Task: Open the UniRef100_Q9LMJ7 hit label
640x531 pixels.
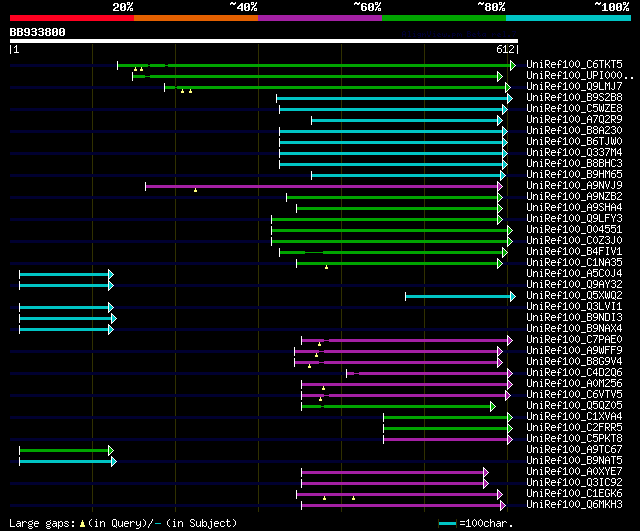Action: [x=574, y=87]
